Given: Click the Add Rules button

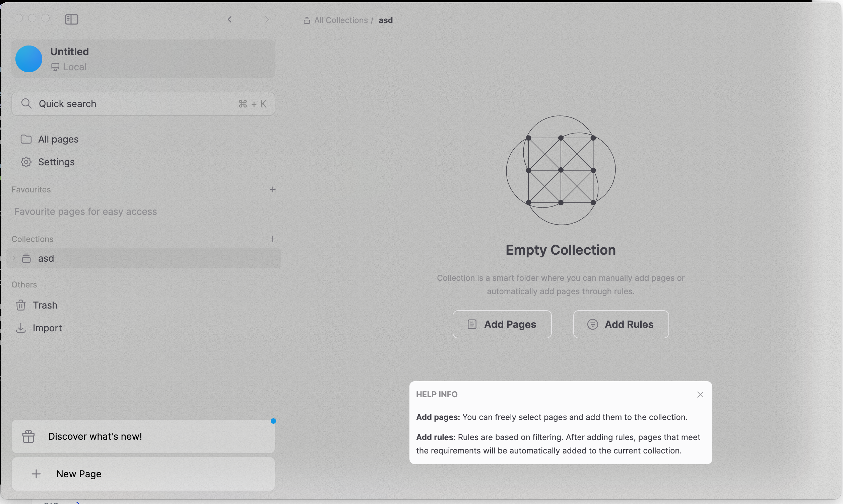Looking at the screenshot, I should coord(621,324).
